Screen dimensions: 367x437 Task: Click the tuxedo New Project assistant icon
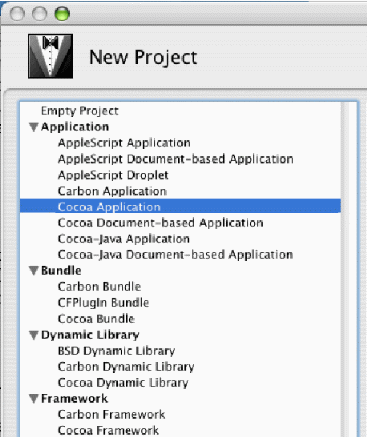point(51,56)
